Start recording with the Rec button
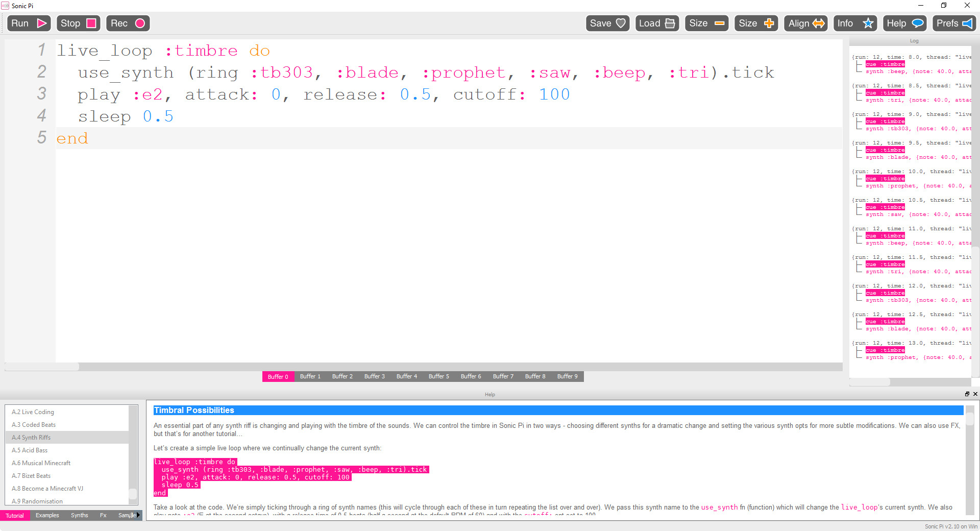Viewport: 980px width, 531px height. coord(127,23)
